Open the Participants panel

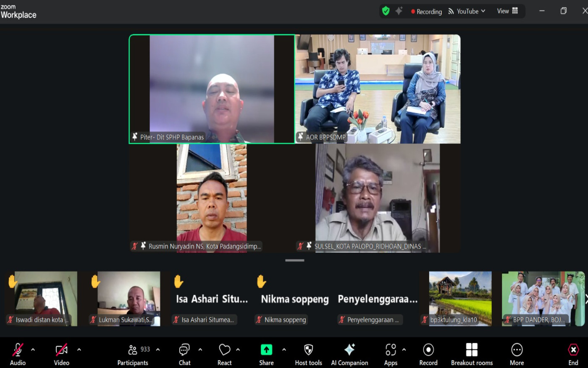point(133,355)
